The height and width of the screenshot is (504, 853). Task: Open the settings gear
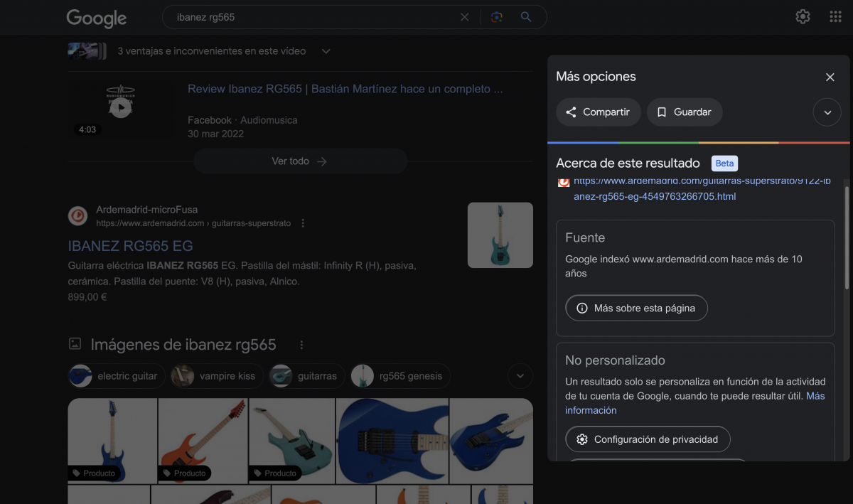(803, 17)
